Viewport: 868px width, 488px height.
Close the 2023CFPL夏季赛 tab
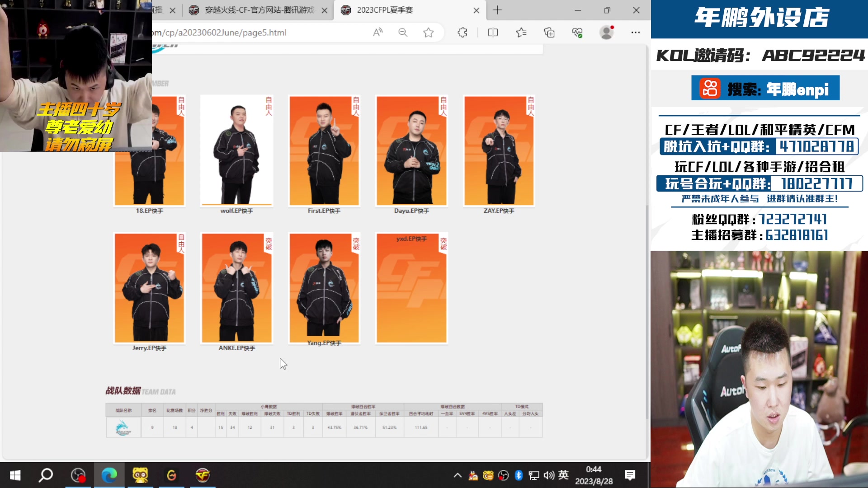coord(476,10)
